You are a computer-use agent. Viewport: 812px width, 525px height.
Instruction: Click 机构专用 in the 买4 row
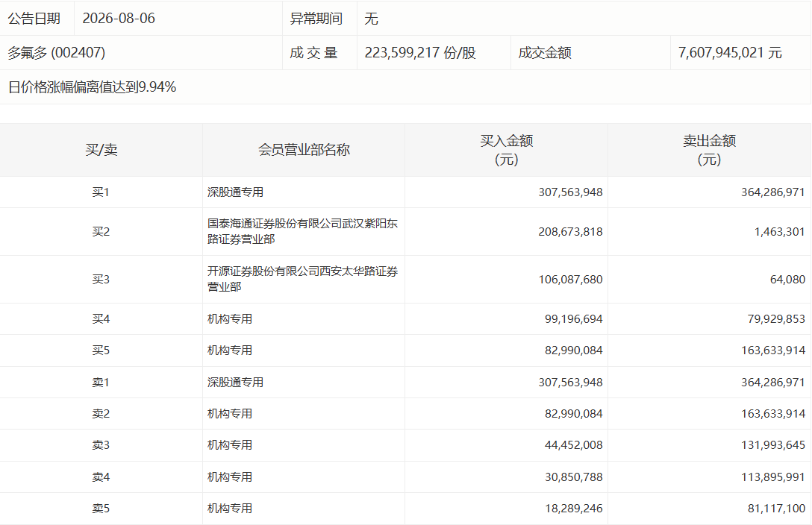(229, 319)
